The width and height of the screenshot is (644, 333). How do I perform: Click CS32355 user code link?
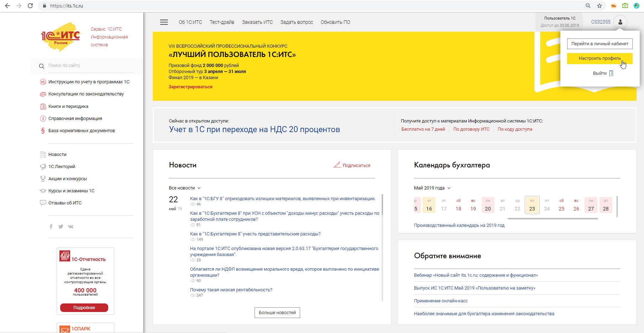pyautogui.click(x=601, y=22)
